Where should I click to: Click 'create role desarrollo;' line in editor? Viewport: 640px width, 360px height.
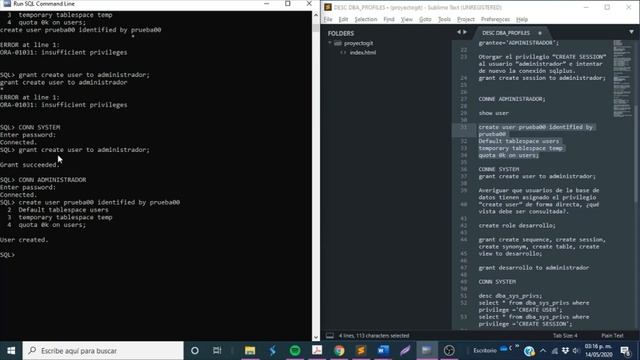click(x=517, y=225)
